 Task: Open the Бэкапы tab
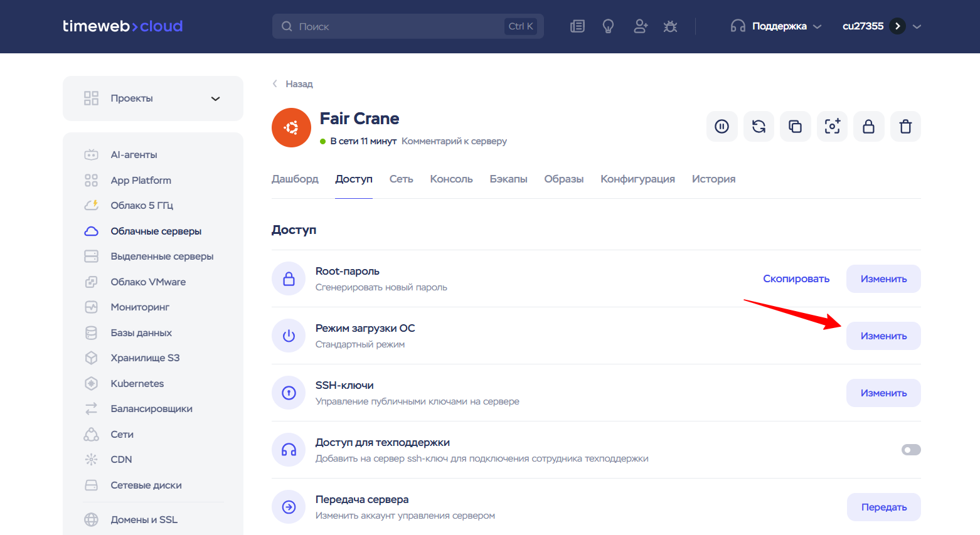pos(508,179)
